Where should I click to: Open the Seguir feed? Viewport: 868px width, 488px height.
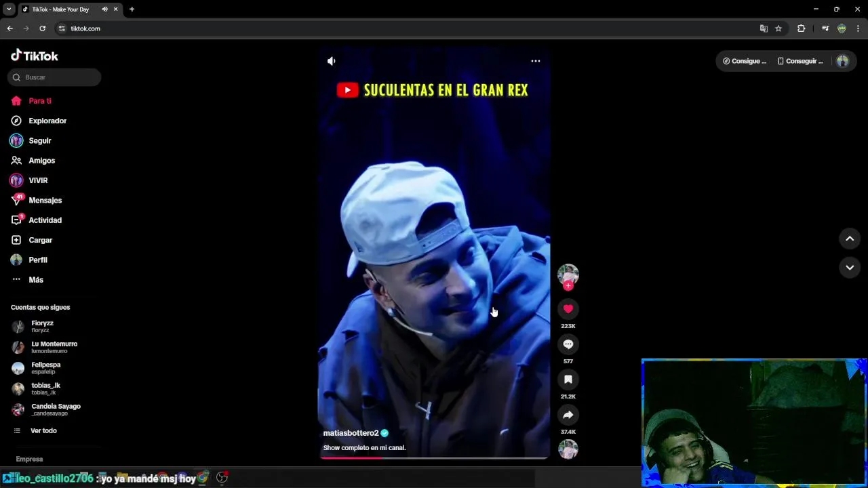31,140
